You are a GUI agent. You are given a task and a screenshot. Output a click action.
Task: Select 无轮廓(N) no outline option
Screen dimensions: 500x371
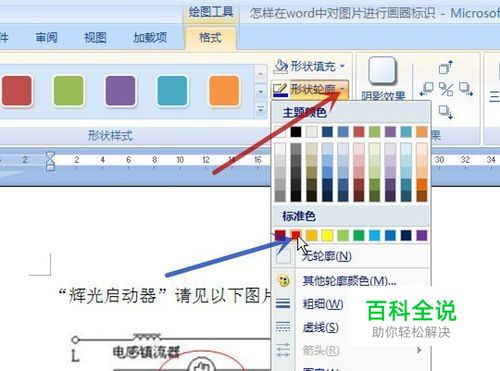click(351, 256)
